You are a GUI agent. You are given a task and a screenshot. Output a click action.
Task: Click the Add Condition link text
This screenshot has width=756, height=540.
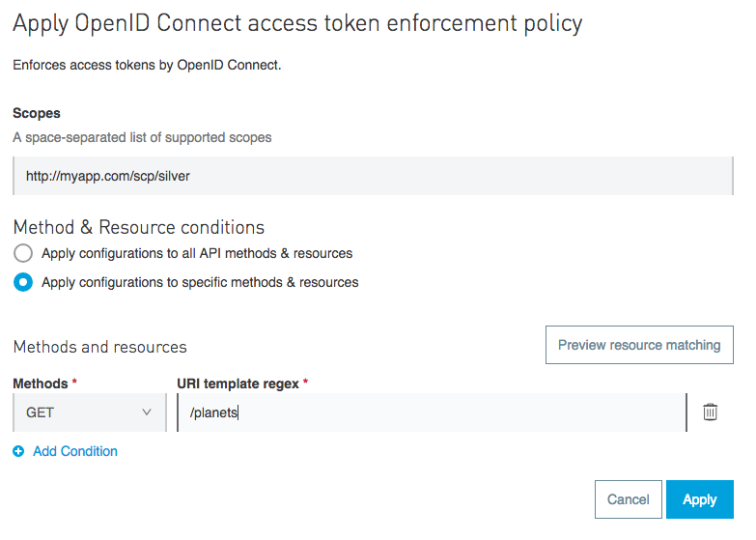[x=75, y=451]
